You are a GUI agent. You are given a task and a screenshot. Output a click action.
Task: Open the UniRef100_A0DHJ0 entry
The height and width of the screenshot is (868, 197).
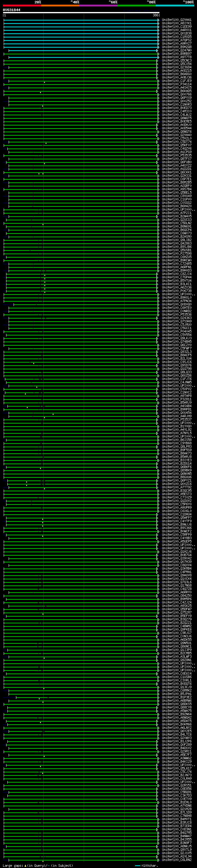[x=176, y=125]
